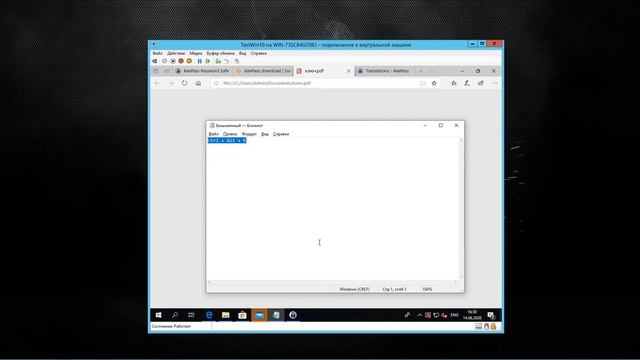
Task: Click the Notepad horizontal scrollbar
Action: coord(333,282)
